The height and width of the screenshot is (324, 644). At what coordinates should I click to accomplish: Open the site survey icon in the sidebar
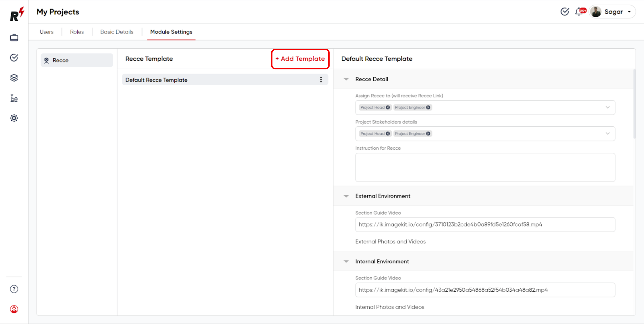[14, 98]
